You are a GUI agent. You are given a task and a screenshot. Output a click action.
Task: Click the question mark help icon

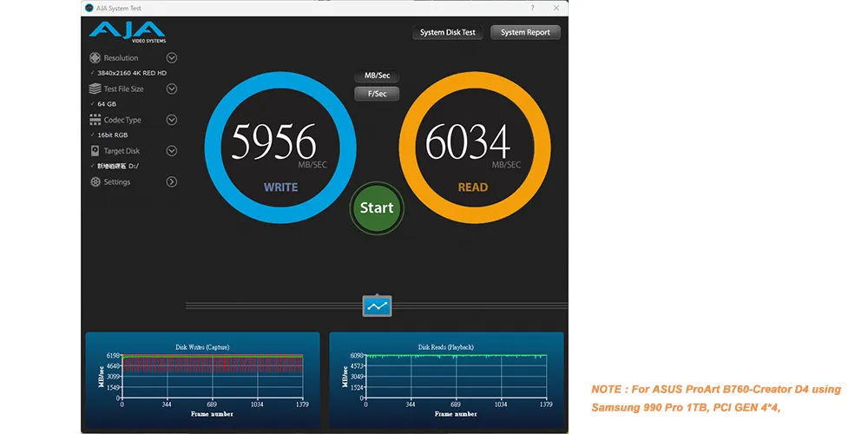(x=532, y=7)
